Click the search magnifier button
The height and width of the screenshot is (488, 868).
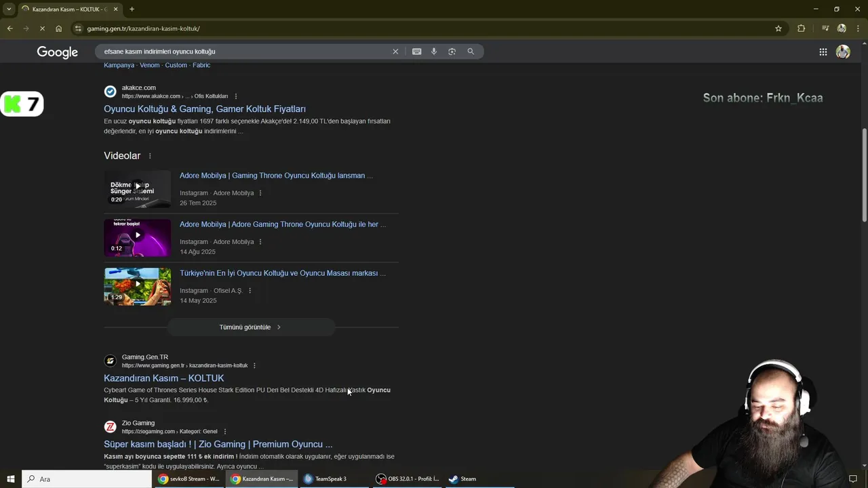(x=471, y=52)
